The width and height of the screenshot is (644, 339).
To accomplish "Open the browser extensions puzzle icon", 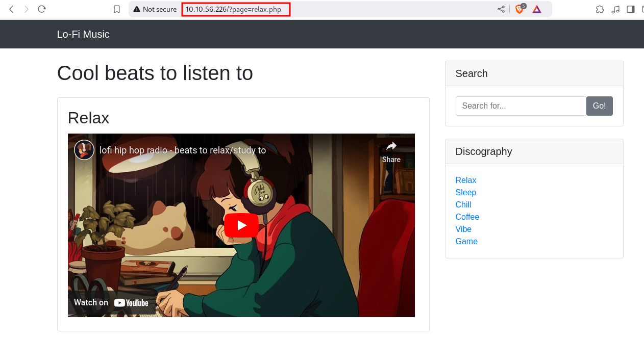I will [x=600, y=9].
